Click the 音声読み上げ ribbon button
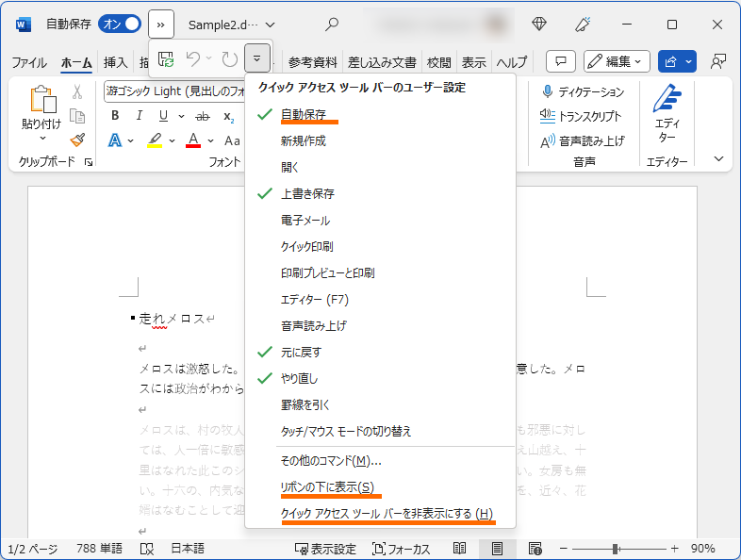 pos(583,141)
